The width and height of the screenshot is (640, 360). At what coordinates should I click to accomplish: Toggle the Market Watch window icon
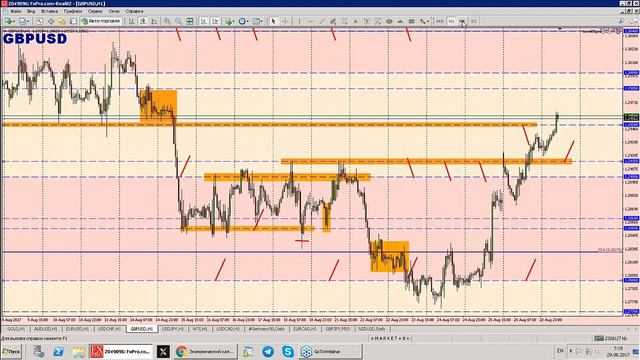[x=39, y=21]
